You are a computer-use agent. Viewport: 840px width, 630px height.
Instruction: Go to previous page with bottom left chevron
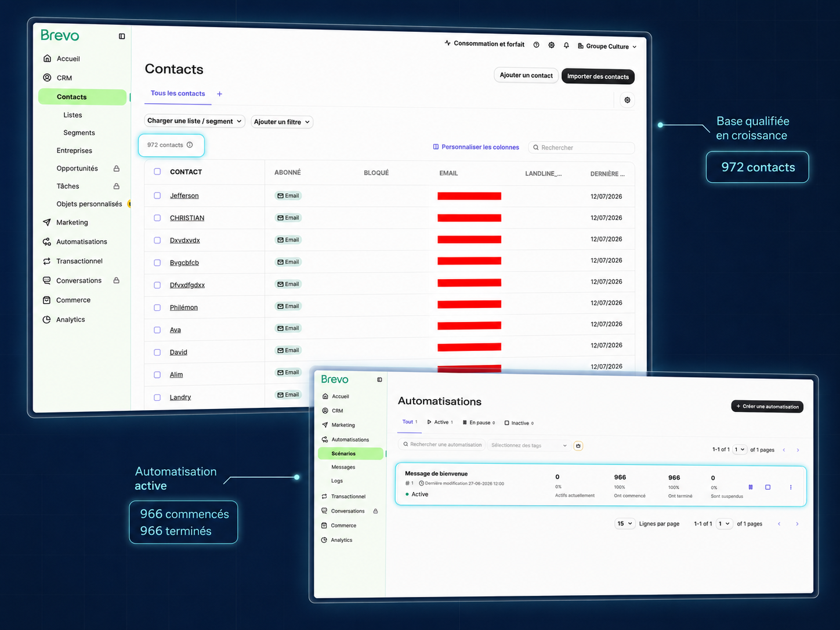tap(779, 524)
